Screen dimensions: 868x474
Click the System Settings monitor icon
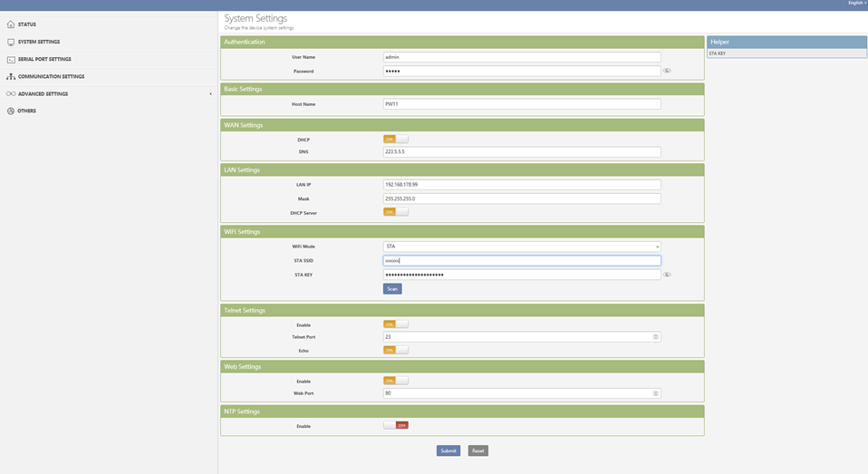coord(11,42)
